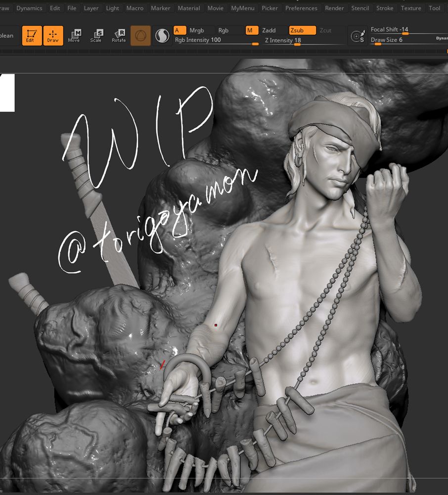This screenshot has height=495, width=448.
Task: Open the Preferences menu
Action: click(x=302, y=8)
